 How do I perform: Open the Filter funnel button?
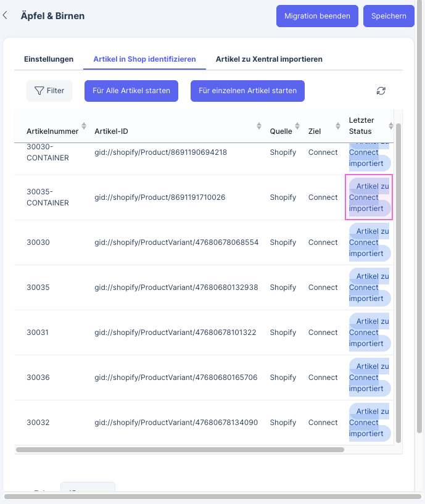click(49, 91)
